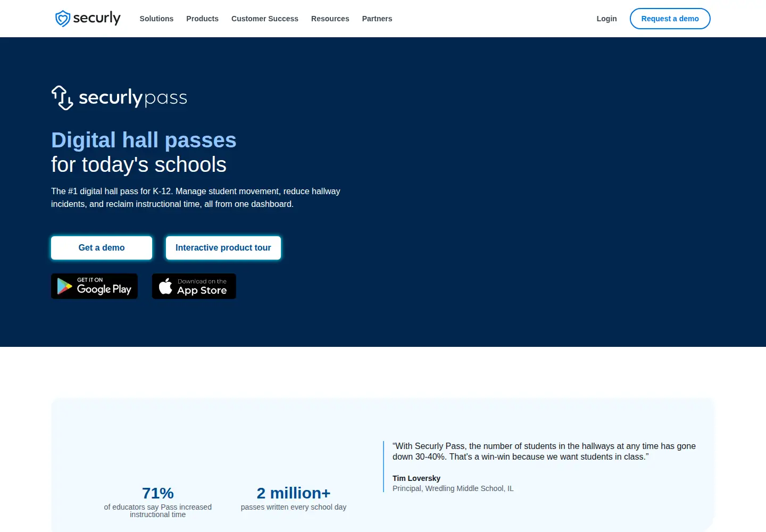Image resolution: width=766 pixels, height=532 pixels.
Task: Open the Partners menu
Action: point(377,19)
